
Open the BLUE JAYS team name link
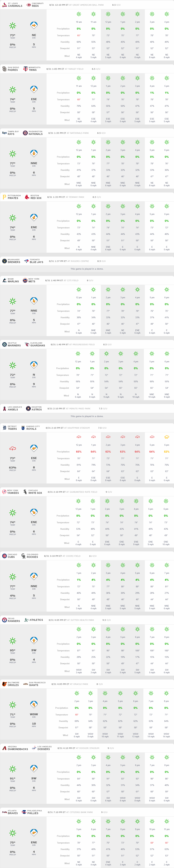[x=36, y=262]
